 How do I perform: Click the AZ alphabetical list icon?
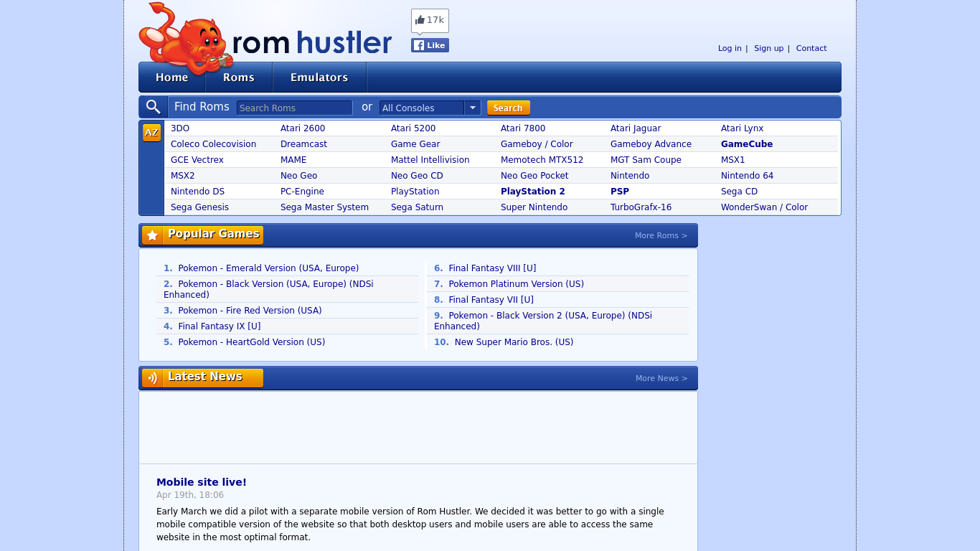coord(151,133)
